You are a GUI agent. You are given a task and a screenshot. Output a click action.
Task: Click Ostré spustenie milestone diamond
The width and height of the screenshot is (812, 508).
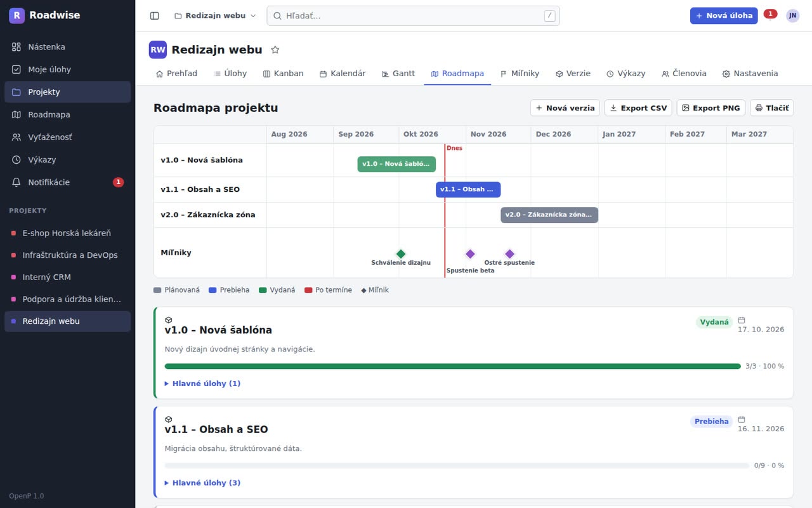[x=509, y=254]
